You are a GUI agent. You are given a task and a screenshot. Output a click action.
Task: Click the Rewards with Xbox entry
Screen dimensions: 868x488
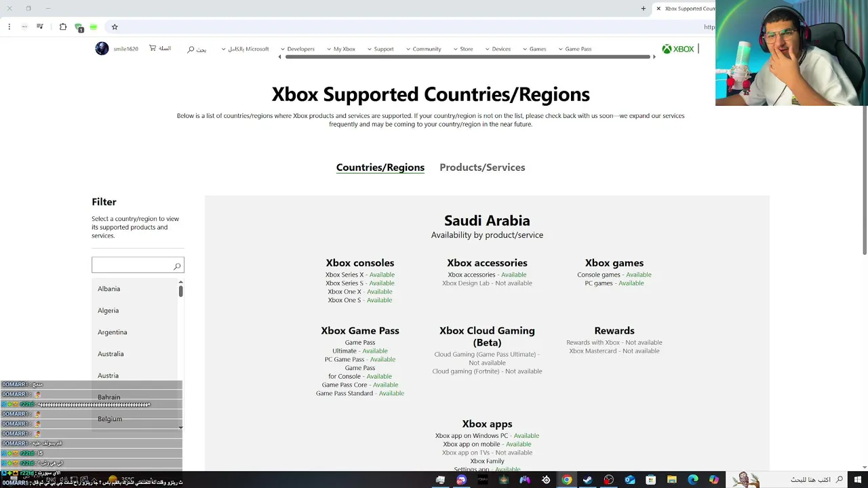coord(614,342)
